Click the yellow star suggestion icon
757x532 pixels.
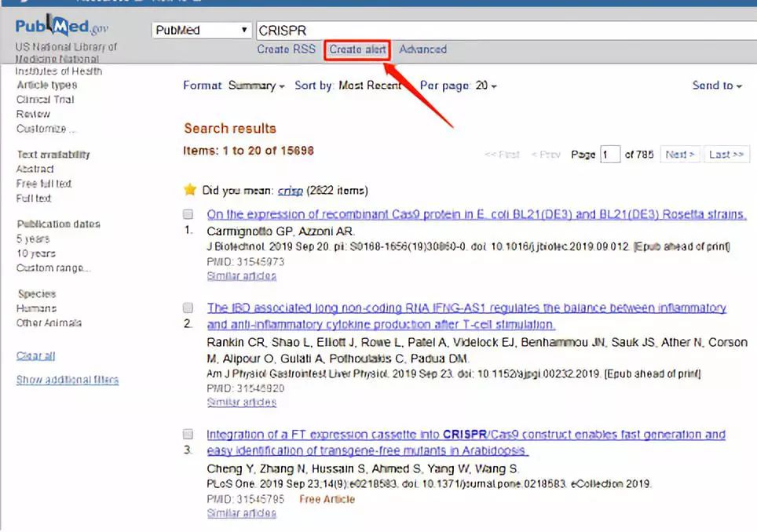(x=189, y=190)
